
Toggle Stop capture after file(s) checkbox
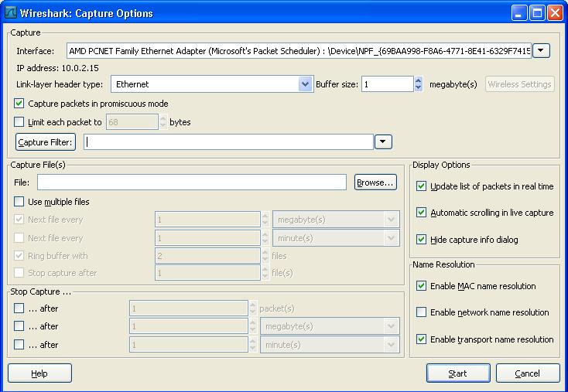click(x=19, y=273)
